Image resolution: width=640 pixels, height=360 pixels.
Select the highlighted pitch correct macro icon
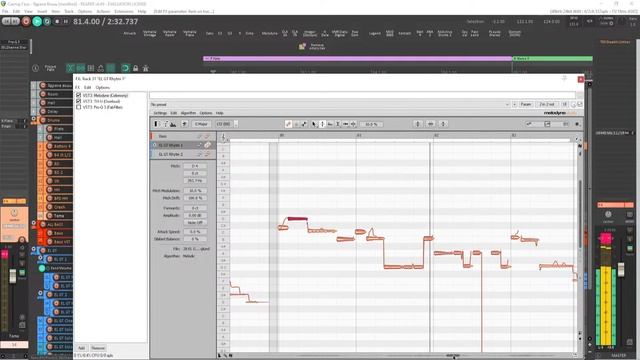[x=289, y=124]
